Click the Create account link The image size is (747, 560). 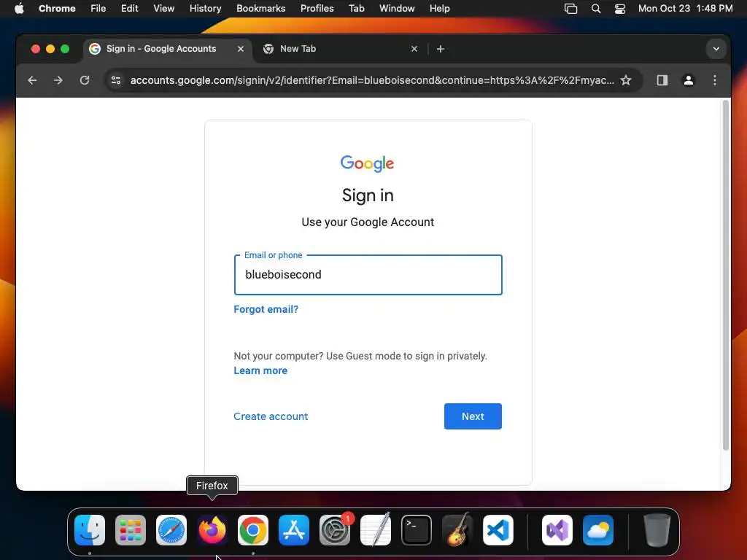(x=271, y=416)
